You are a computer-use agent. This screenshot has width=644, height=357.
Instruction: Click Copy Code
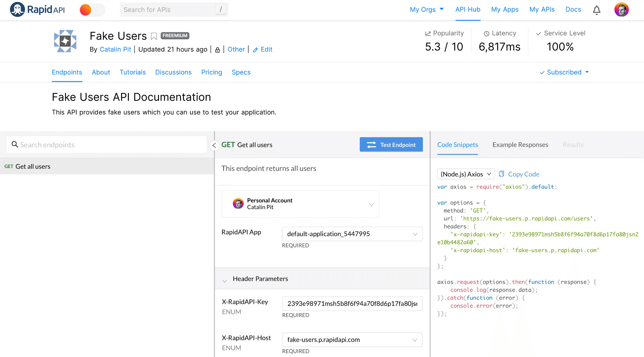(x=519, y=174)
